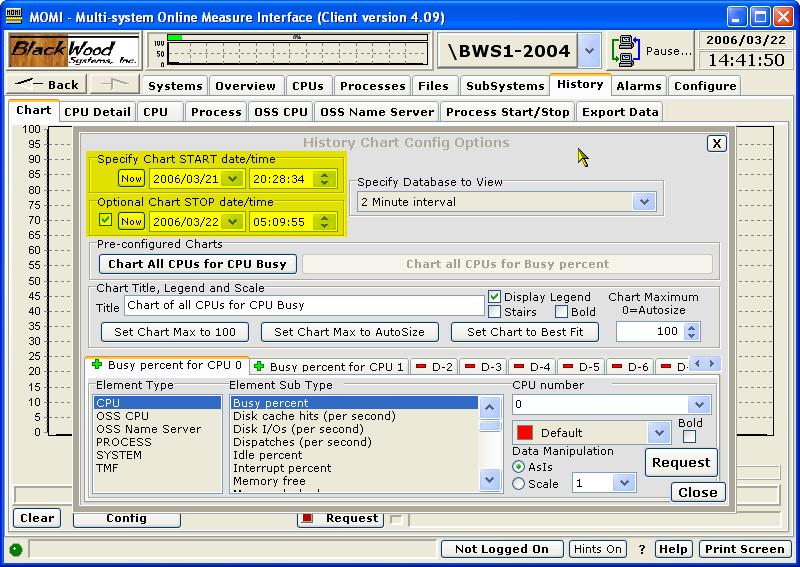Open the Scale value dropdown

click(x=623, y=483)
